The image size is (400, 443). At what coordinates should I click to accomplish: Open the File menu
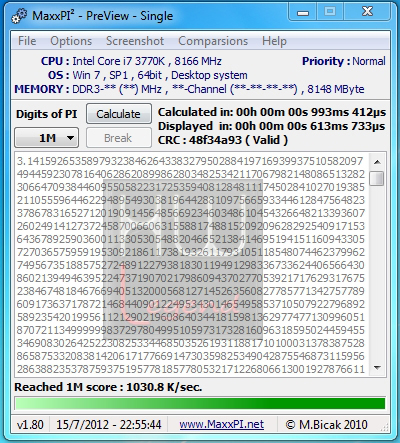tap(27, 41)
